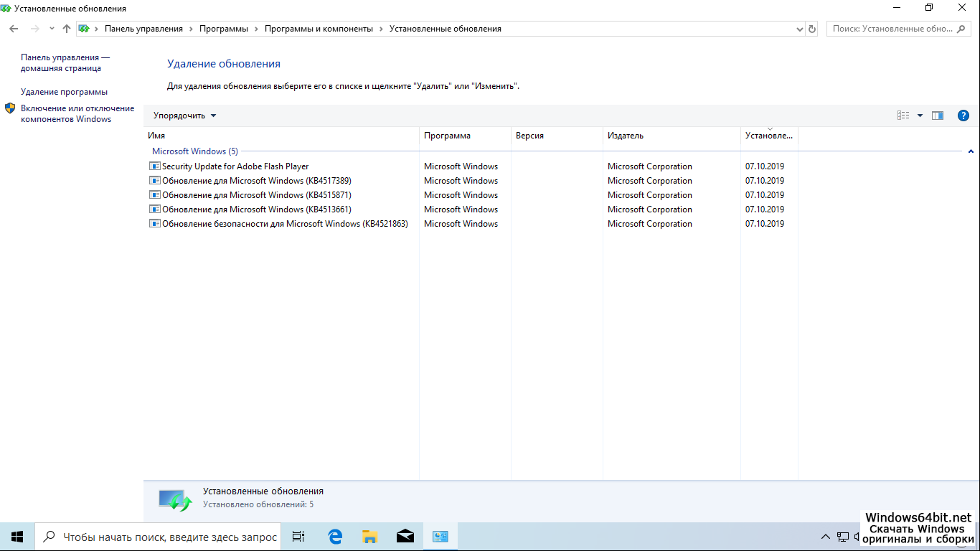Click Task View button on taskbar
Image resolution: width=980 pixels, height=551 pixels.
(x=298, y=537)
